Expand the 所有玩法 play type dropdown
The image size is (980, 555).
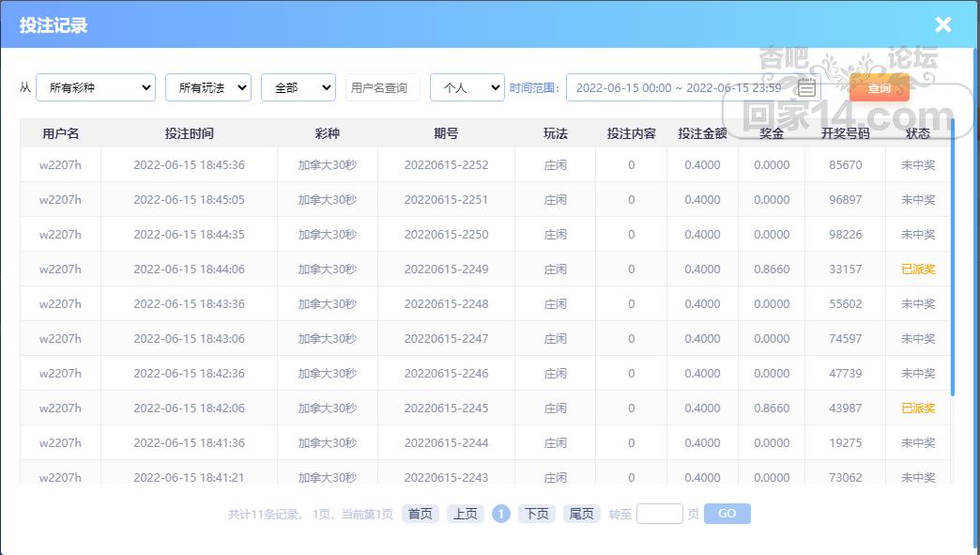pyautogui.click(x=207, y=87)
